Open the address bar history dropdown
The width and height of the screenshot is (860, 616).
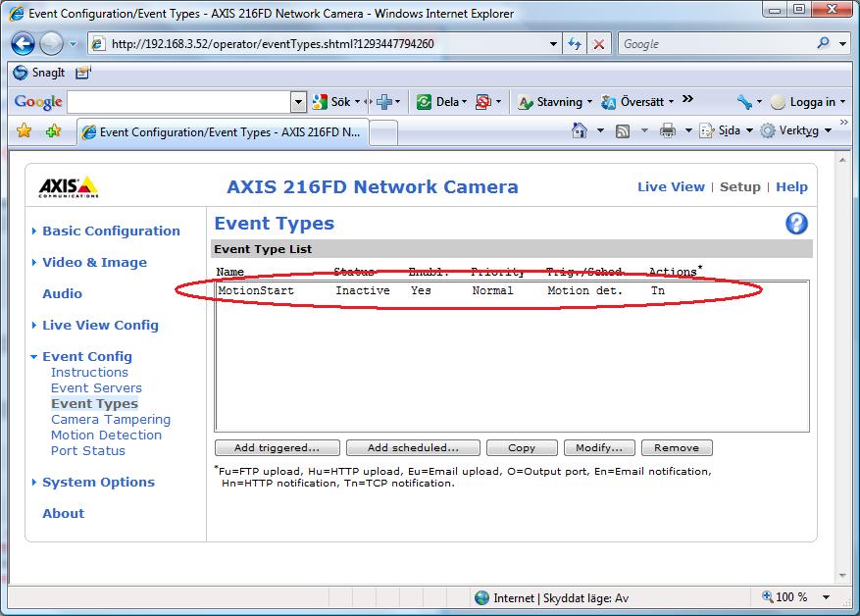pos(553,44)
